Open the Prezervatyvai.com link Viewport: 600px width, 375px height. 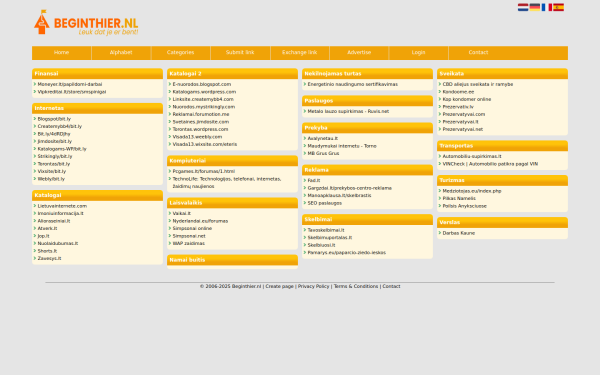click(463, 114)
